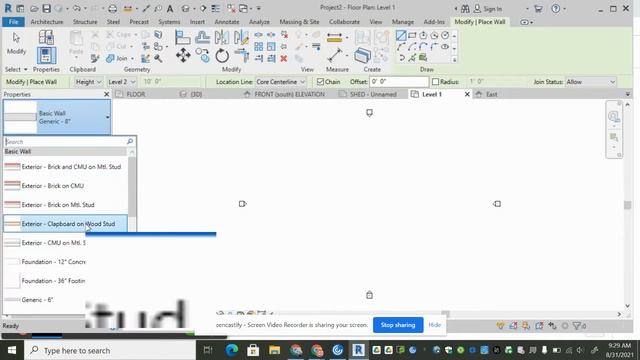Toggle the Properties palette button
The height and width of the screenshot is (360, 640).
click(46, 56)
